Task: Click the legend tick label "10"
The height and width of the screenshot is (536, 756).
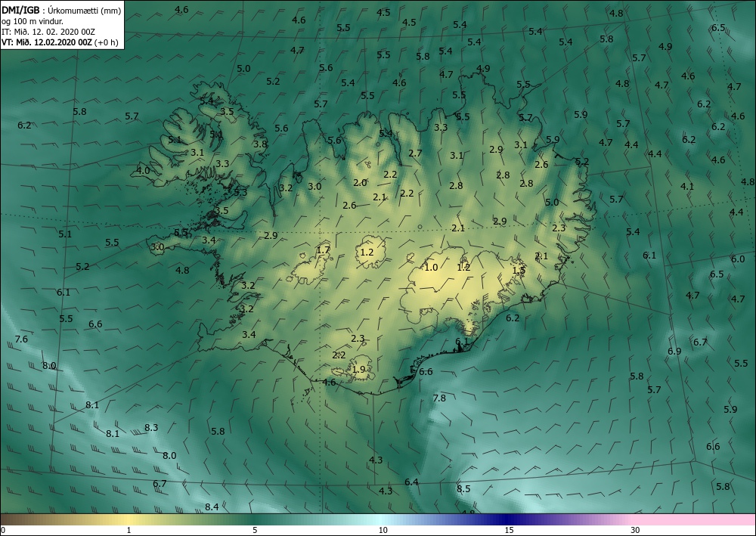Action: pos(383,530)
